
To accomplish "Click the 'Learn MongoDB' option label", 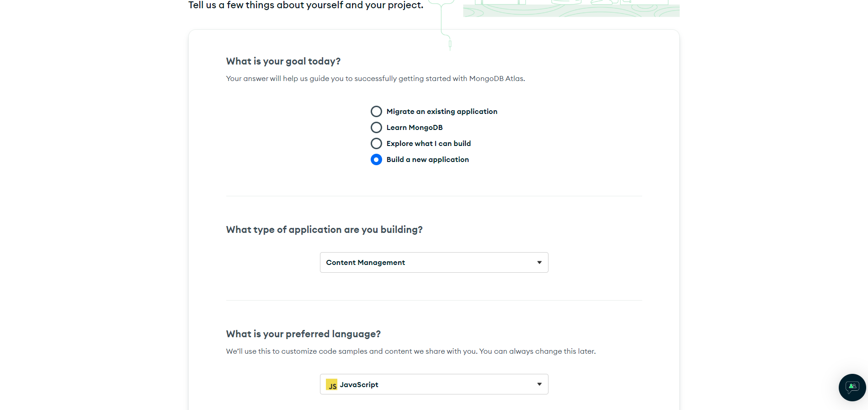I will click(x=414, y=128).
